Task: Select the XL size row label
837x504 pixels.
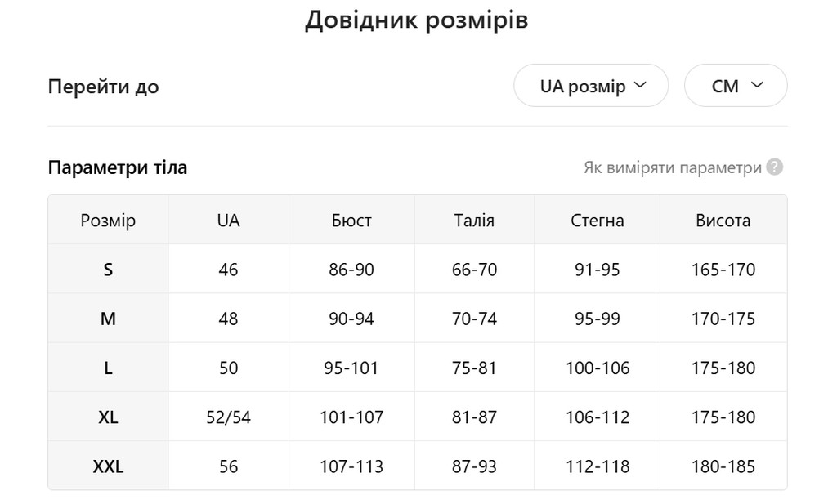Action: [109, 417]
